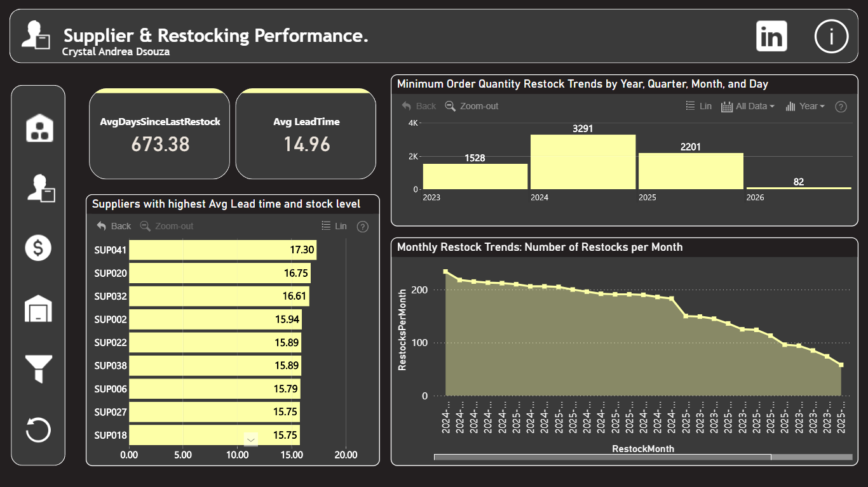Expand the Year granularity dropdown
Viewport: 868px width, 487px height.
(x=805, y=106)
